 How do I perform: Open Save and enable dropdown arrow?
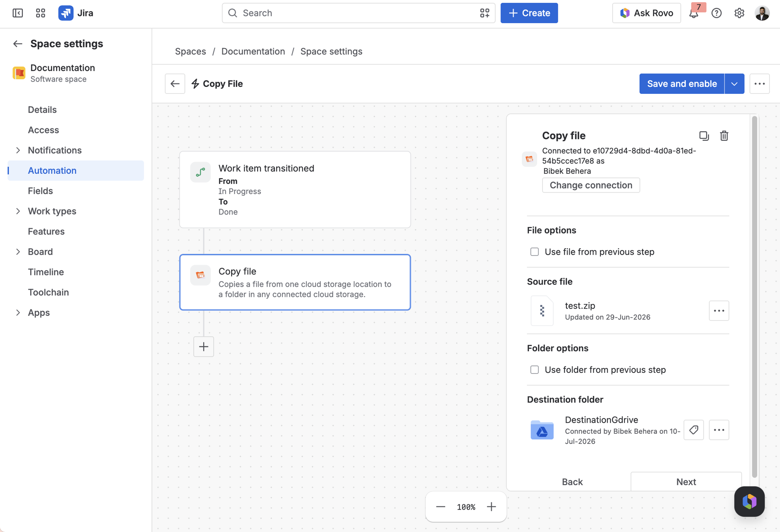[x=734, y=84]
